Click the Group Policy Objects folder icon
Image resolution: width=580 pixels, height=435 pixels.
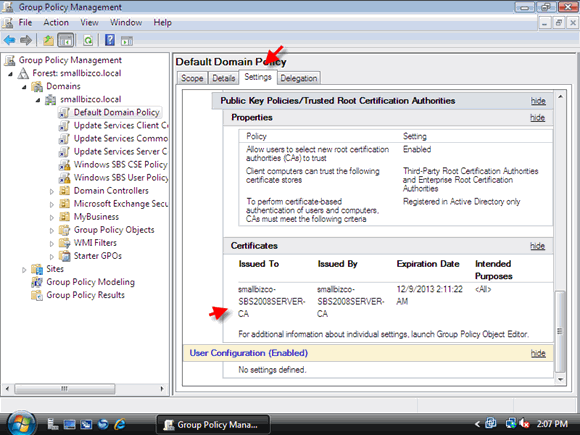(x=64, y=230)
